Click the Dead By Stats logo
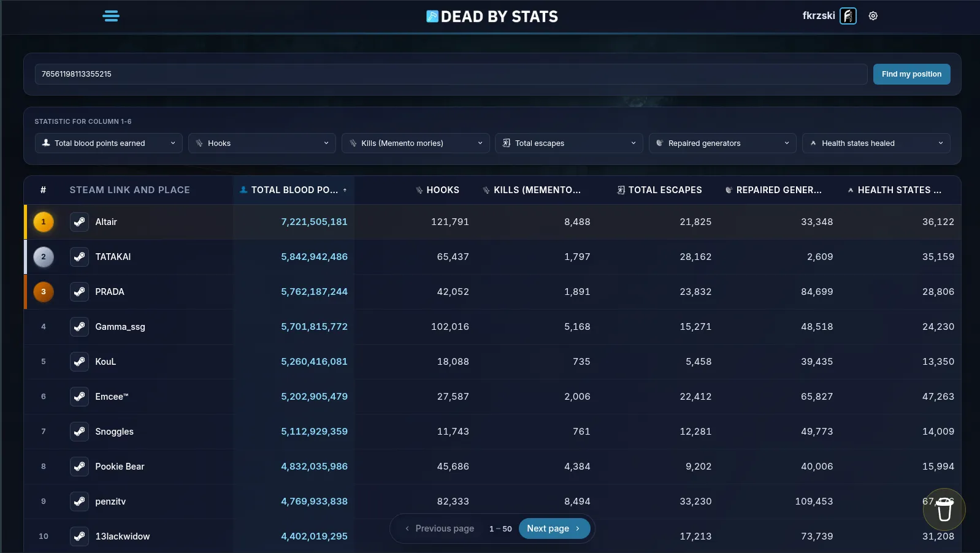The width and height of the screenshot is (980, 553). coord(492,17)
